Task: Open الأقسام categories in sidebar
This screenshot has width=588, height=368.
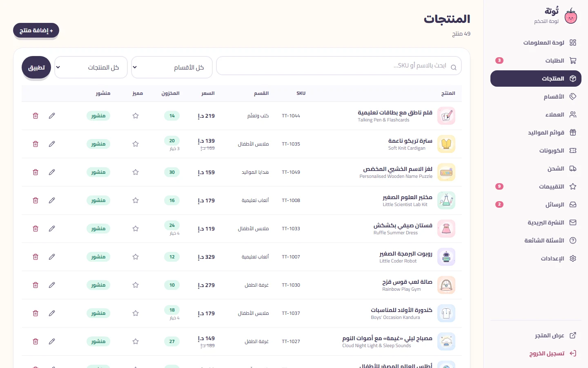Action: coord(536,96)
